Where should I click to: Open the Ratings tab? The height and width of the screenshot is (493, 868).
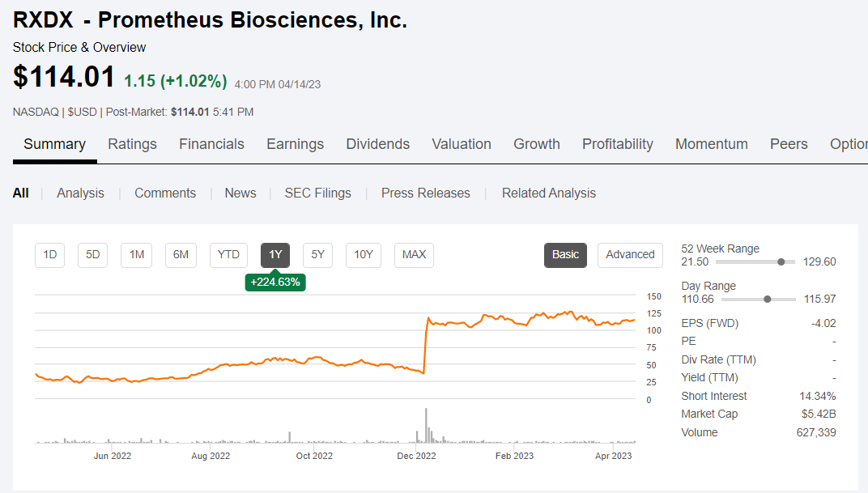point(132,144)
